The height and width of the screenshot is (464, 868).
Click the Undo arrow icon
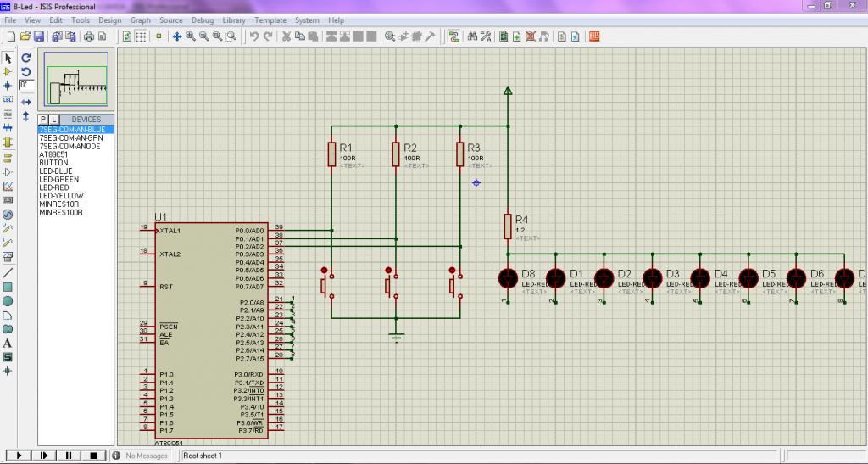tap(253, 36)
